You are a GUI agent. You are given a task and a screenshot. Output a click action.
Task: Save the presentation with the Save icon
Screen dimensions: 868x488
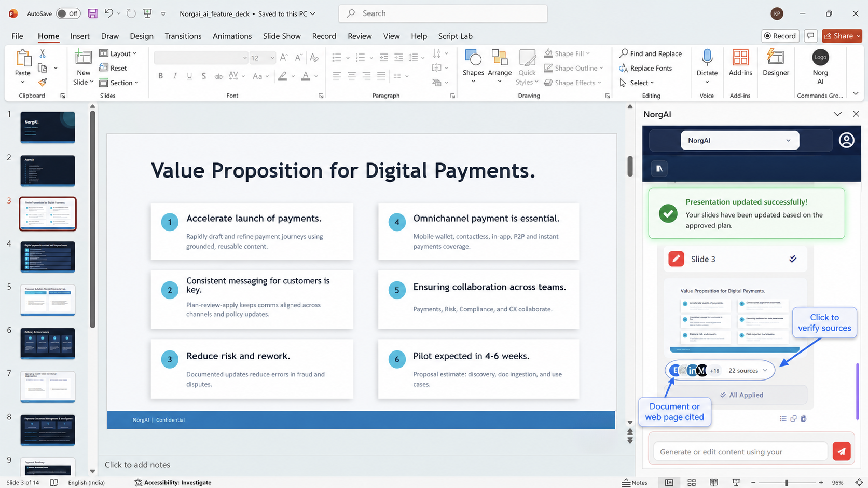pyautogui.click(x=93, y=13)
